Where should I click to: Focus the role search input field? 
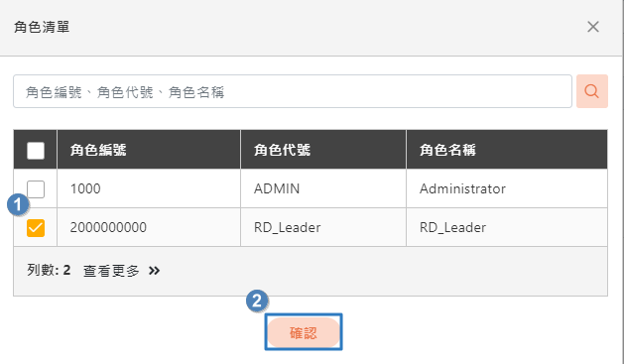click(x=293, y=91)
